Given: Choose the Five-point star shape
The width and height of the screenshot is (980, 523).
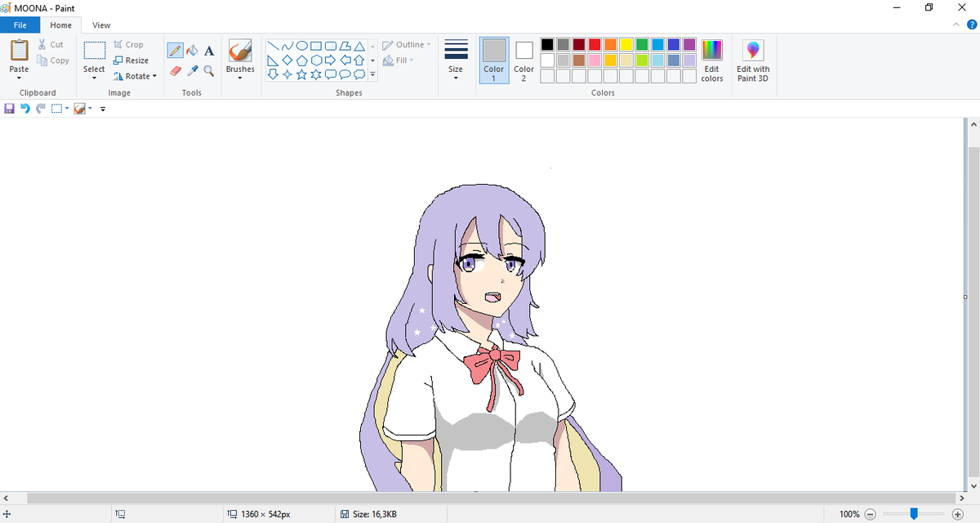Looking at the screenshot, I should [x=301, y=74].
